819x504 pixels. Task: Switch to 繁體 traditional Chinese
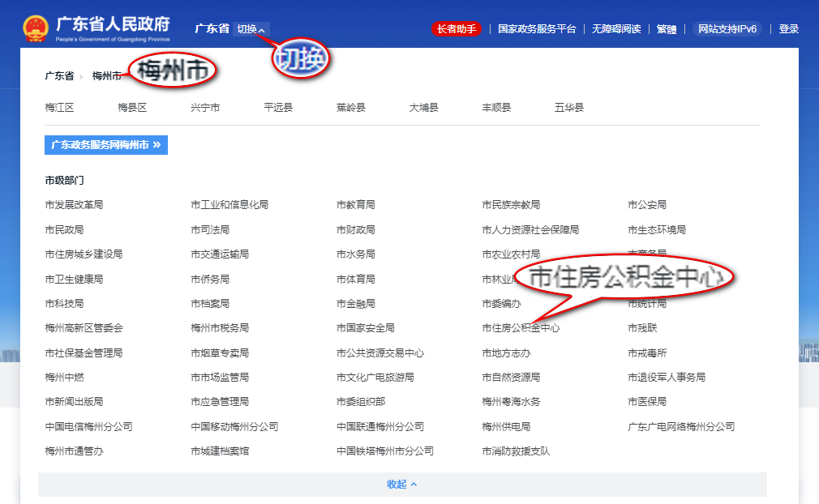click(667, 28)
